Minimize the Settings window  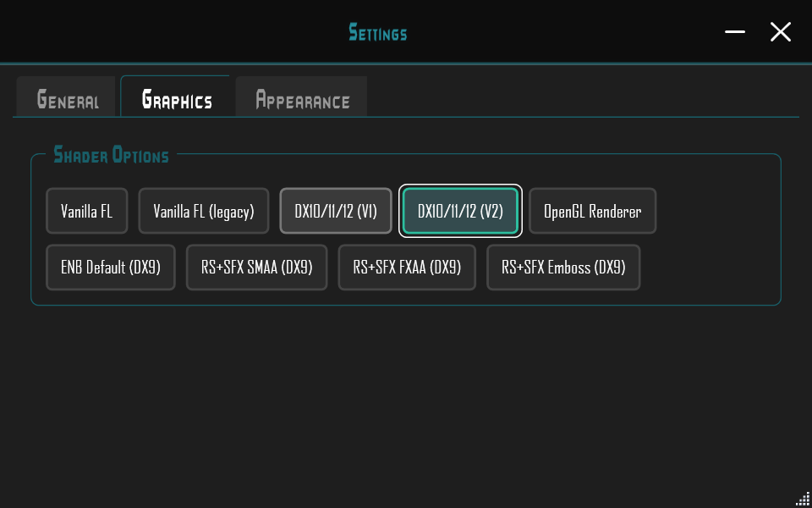735,32
